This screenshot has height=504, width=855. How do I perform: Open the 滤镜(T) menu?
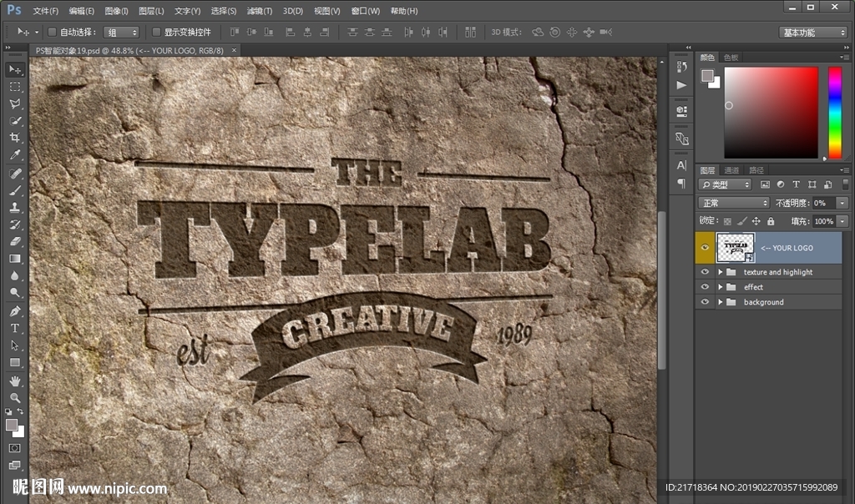pos(260,11)
